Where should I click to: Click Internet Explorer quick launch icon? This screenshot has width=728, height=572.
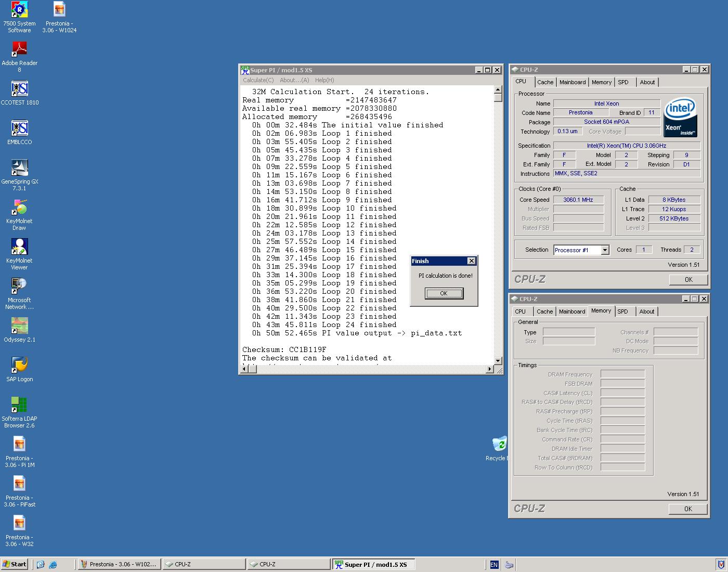click(x=53, y=564)
